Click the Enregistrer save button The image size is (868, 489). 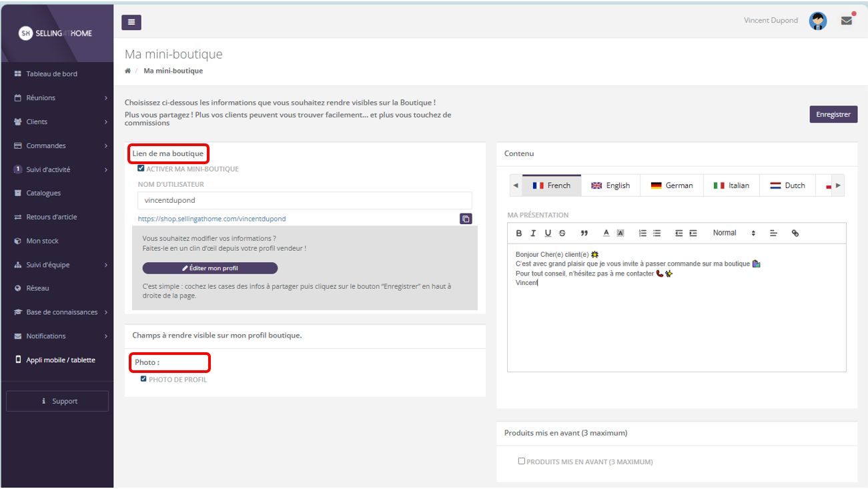833,114
